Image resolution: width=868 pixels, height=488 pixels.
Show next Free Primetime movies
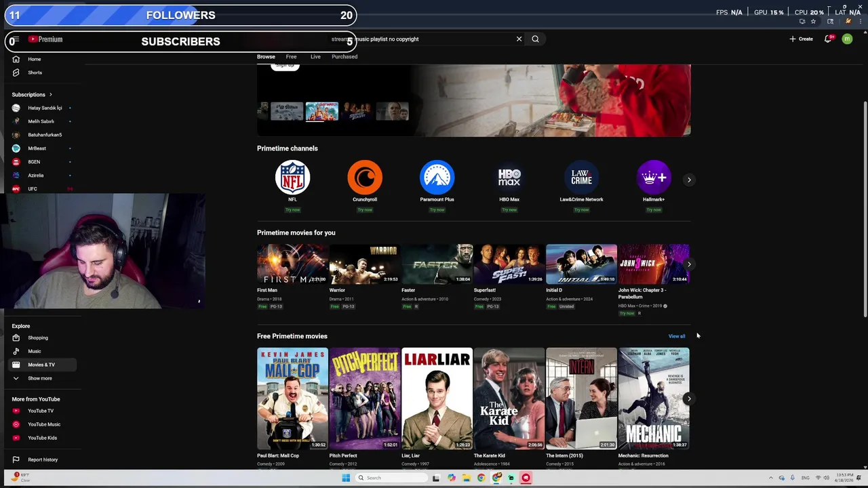point(689,399)
